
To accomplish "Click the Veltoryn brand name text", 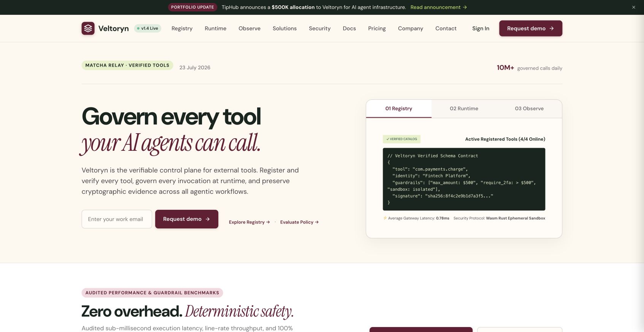I will [x=113, y=29].
